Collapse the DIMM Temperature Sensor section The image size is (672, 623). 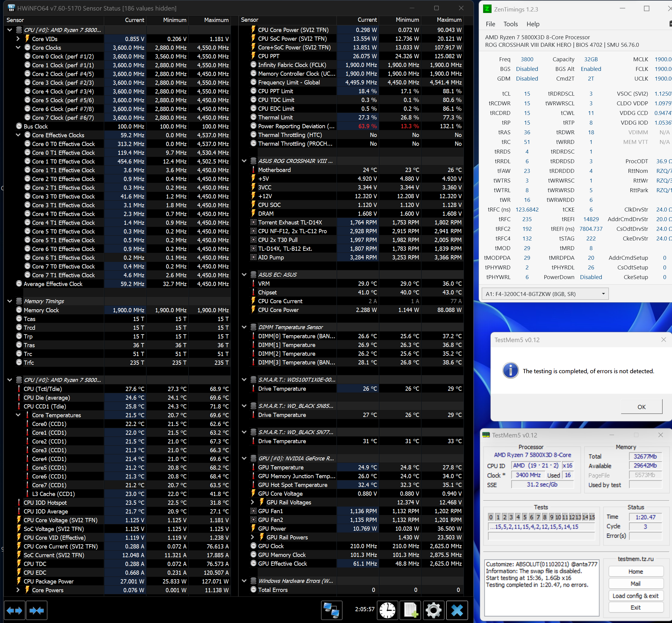pyautogui.click(x=244, y=327)
